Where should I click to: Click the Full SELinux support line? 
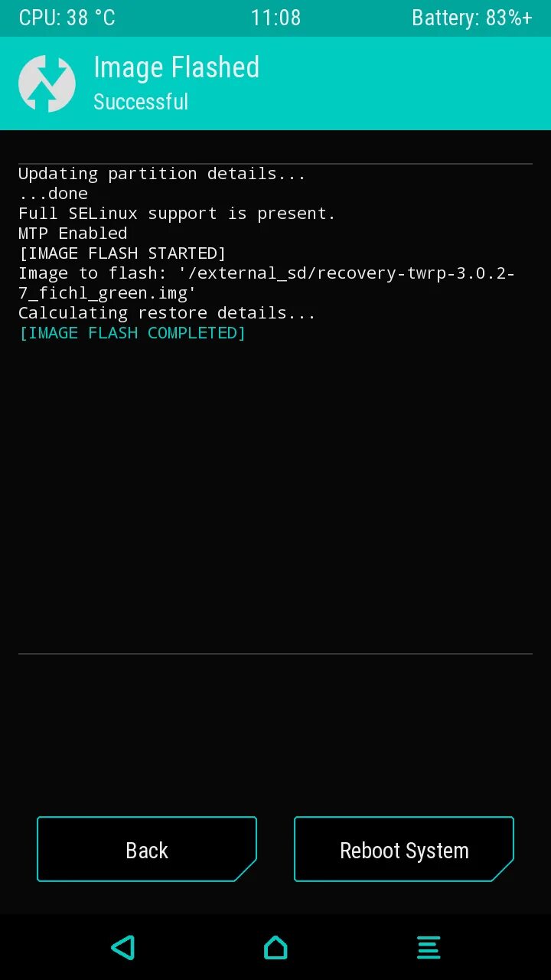tap(177, 214)
